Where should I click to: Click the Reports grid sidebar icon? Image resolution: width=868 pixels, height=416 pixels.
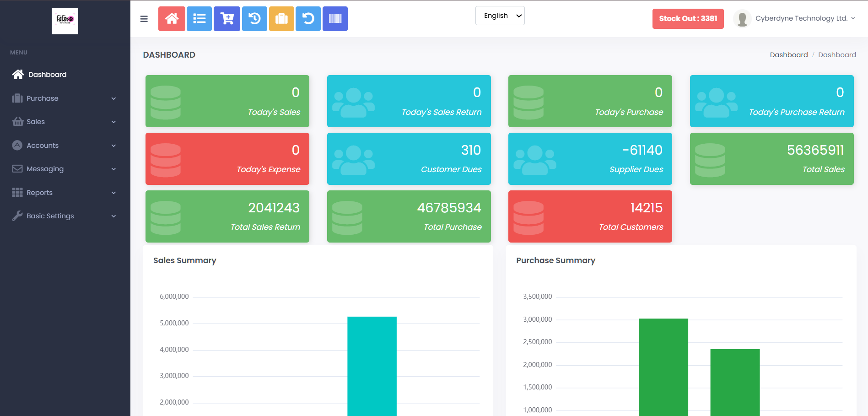(17, 192)
